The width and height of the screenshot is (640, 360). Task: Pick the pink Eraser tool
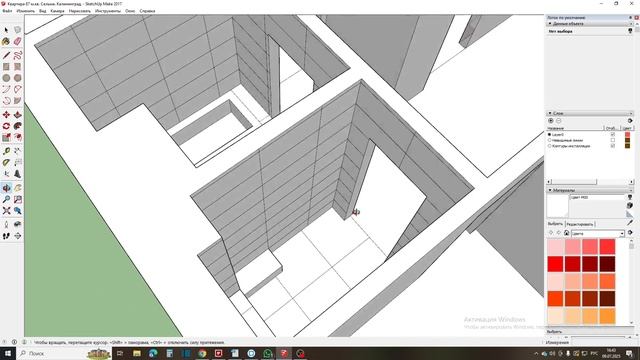pos(18,41)
